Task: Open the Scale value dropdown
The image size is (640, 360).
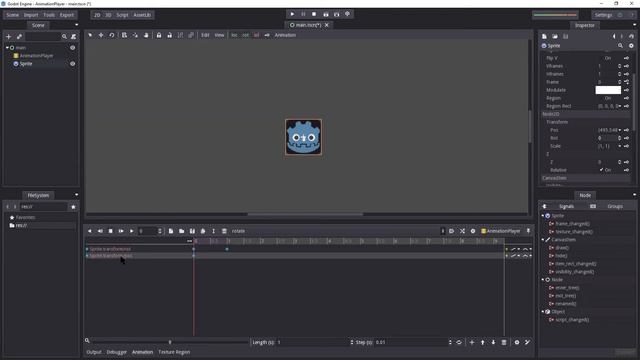Action: (x=620, y=146)
